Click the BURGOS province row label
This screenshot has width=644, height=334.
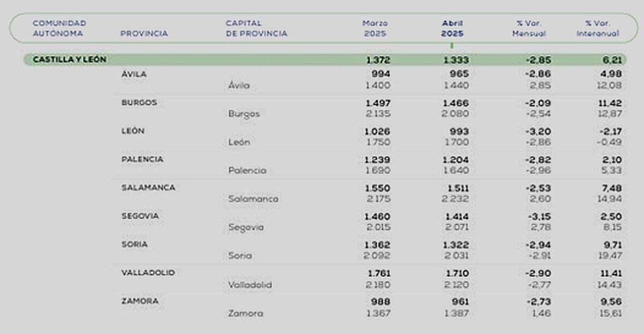click(x=140, y=102)
